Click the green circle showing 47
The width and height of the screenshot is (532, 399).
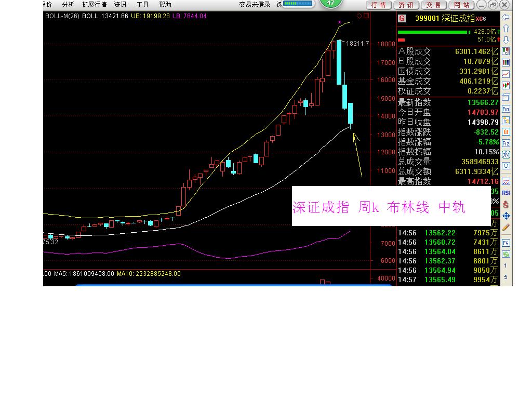(x=331, y=3)
